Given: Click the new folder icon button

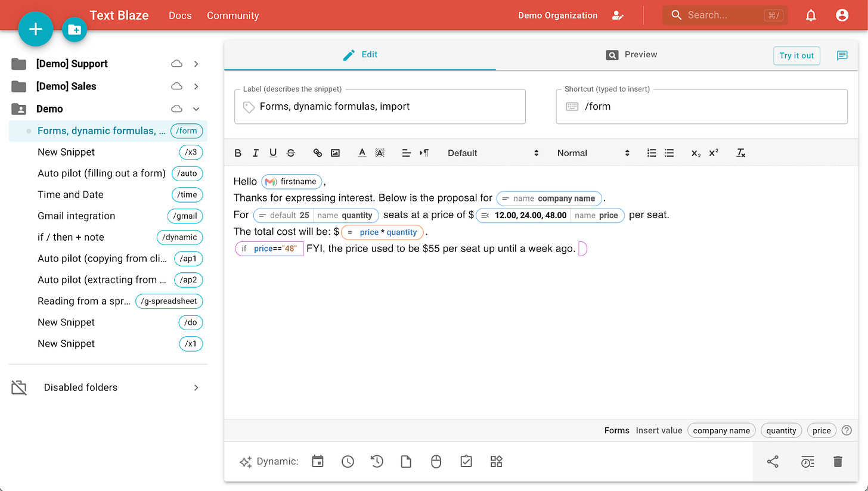Looking at the screenshot, I should tap(75, 30).
